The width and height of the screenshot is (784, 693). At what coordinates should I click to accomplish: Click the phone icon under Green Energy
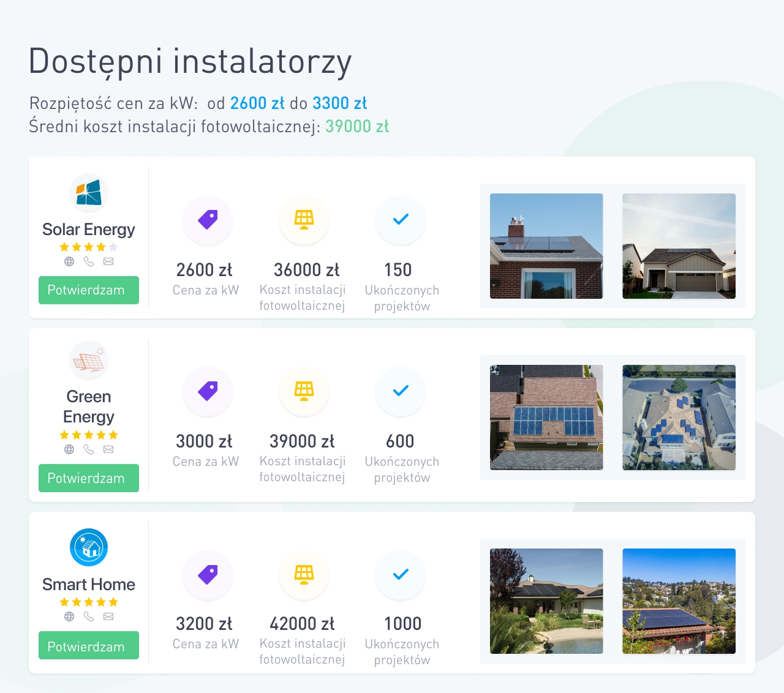tap(88, 449)
